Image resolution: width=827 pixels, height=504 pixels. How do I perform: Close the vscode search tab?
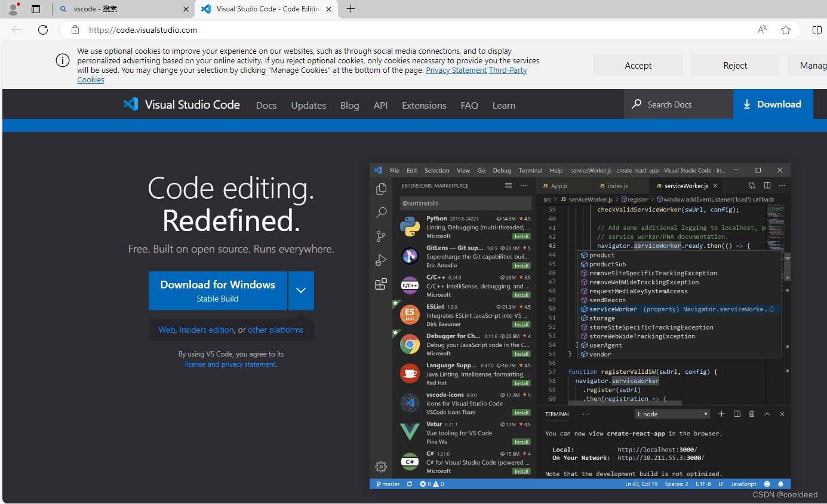click(186, 9)
